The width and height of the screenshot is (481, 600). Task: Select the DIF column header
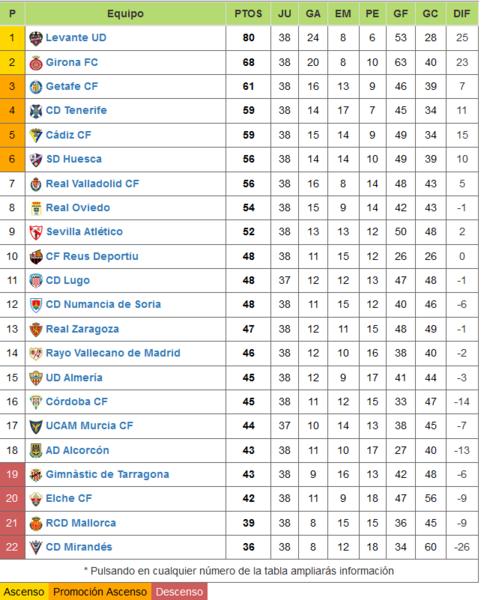pyautogui.click(x=461, y=14)
